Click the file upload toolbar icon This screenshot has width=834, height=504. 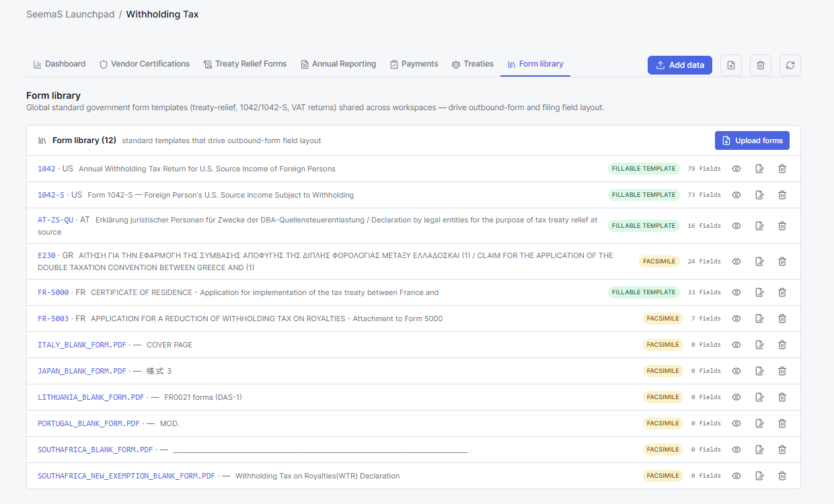[x=731, y=65]
